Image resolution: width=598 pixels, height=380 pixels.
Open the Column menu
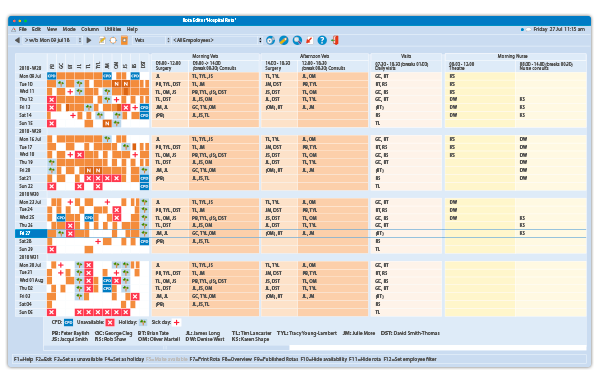90,29
